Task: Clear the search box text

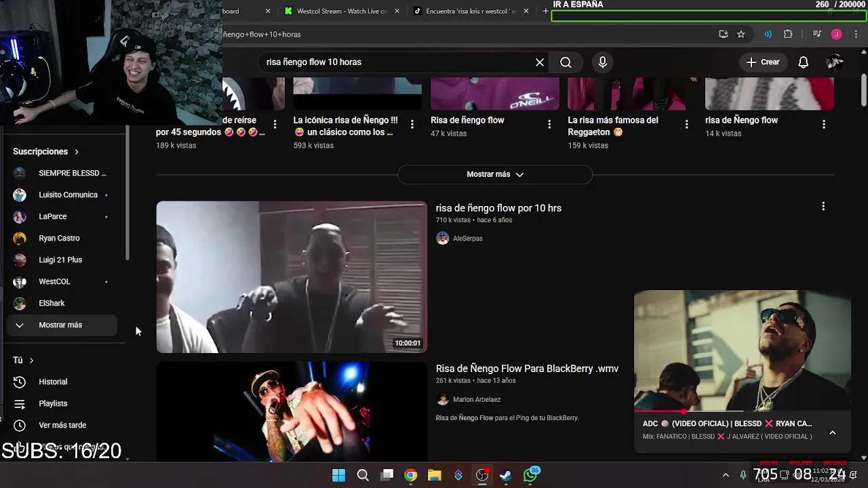Action: pos(540,62)
